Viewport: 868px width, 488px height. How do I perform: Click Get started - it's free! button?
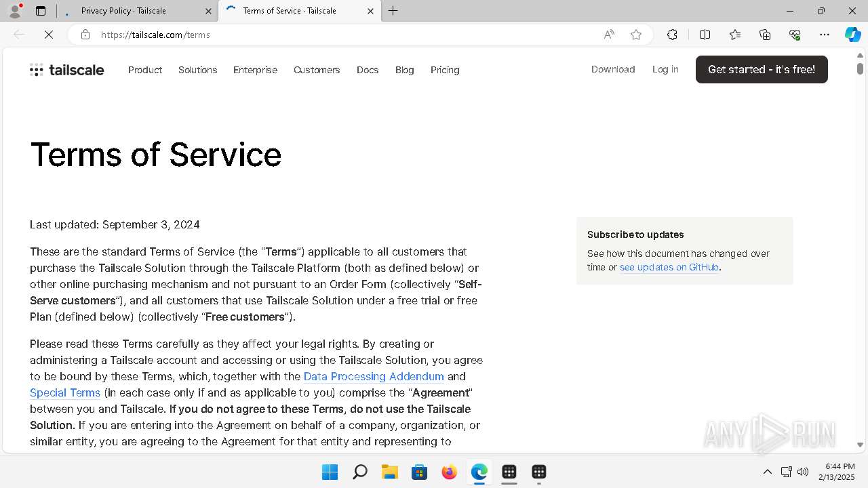tap(762, 69)
